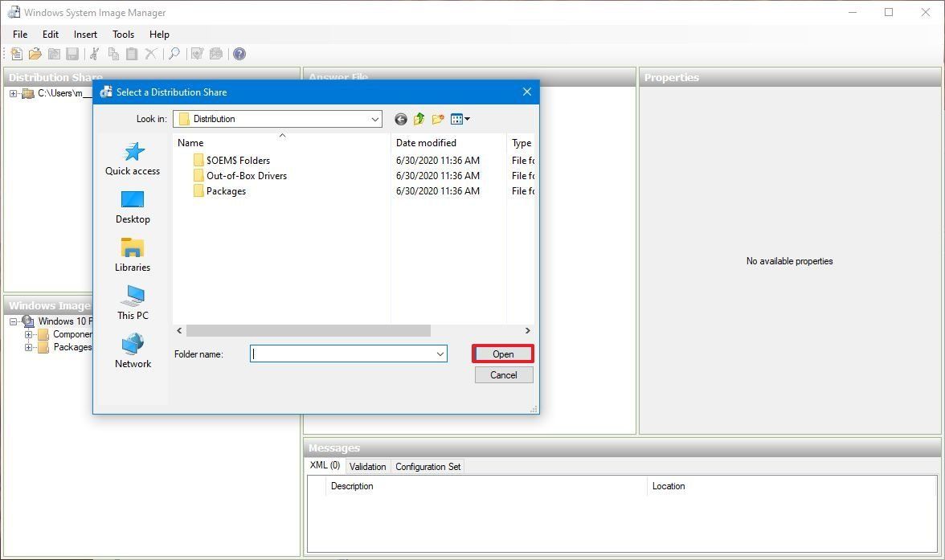
Task: Select the Packages folder
Action: click(x=226, y=190)
